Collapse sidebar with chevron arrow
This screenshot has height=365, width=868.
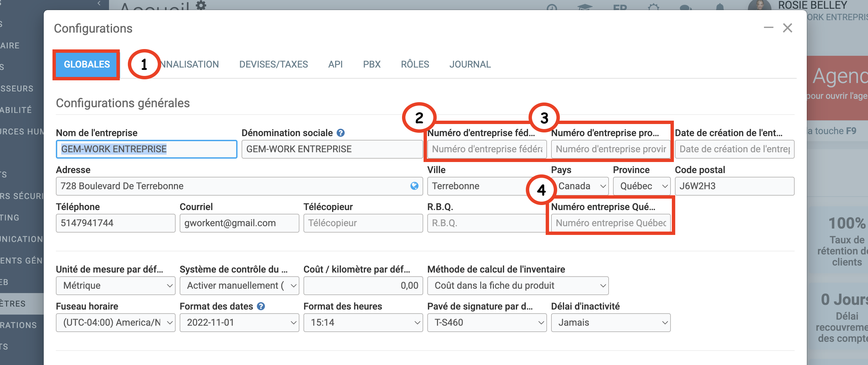(x=99, y=3)
